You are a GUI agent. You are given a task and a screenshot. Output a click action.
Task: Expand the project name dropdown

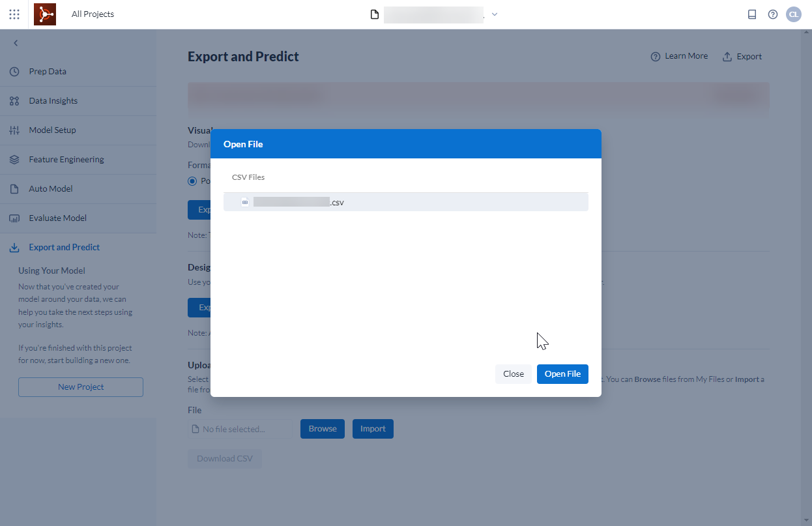pos(494,14)
